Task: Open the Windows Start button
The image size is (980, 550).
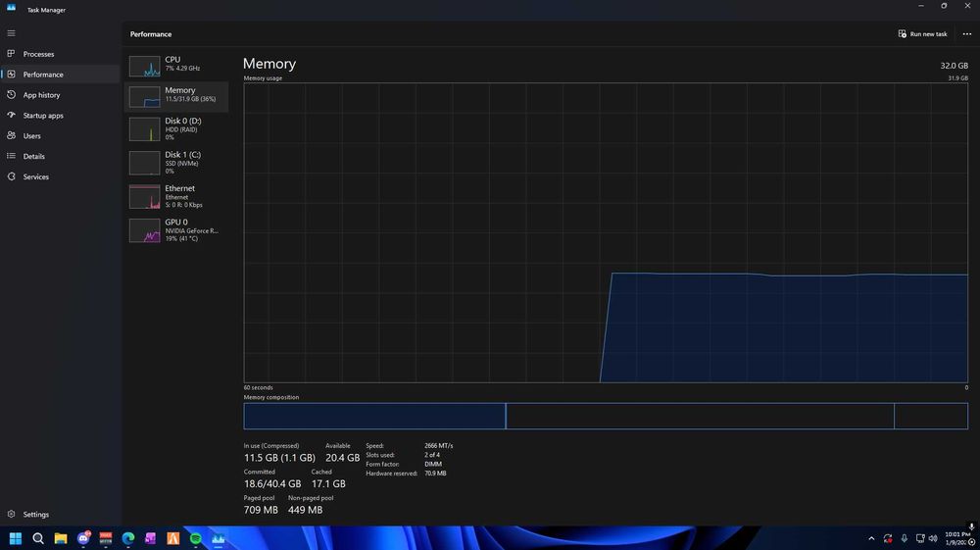Action: coord(16,538)
